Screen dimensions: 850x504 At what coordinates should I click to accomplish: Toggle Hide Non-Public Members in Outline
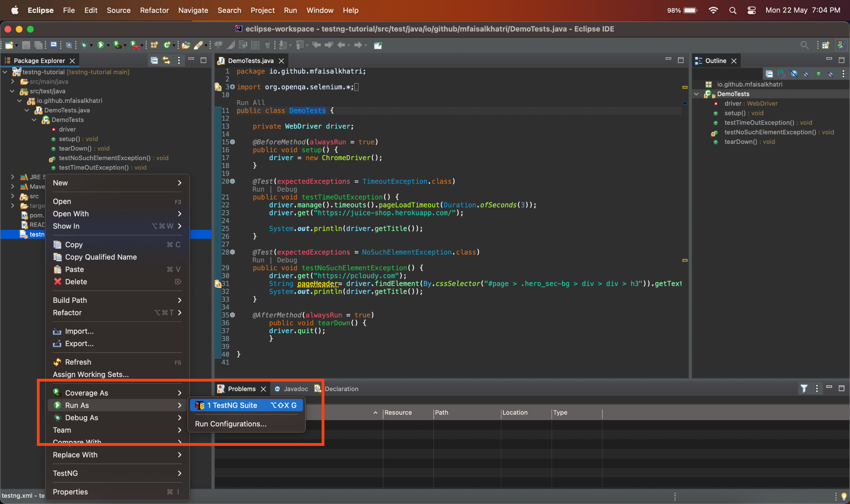(x=818, y=73)
